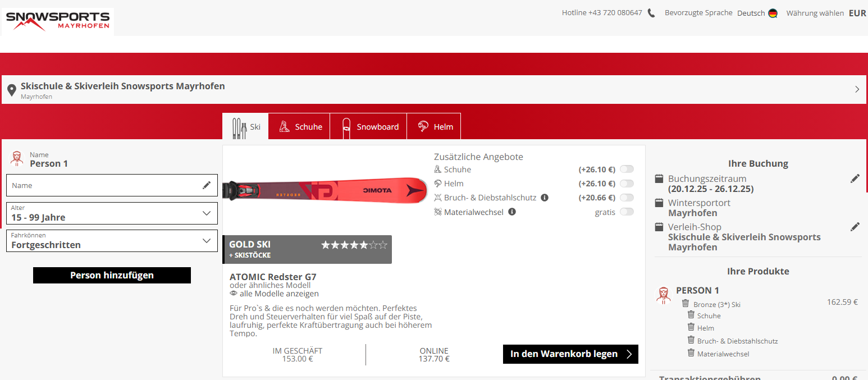The width and height of the screenshot is (868, 380).
Task: Open the Fahrkönnen skill level dropdown
Action: (112, 241)
